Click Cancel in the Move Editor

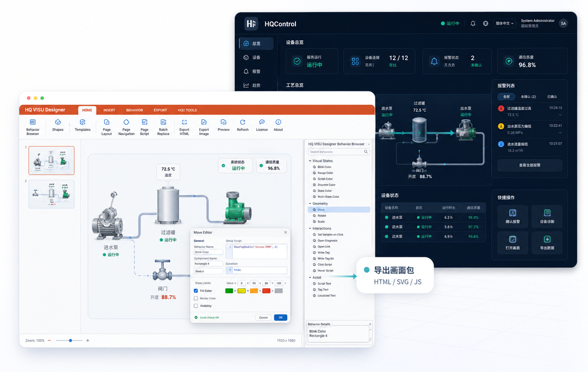[264, 317]
